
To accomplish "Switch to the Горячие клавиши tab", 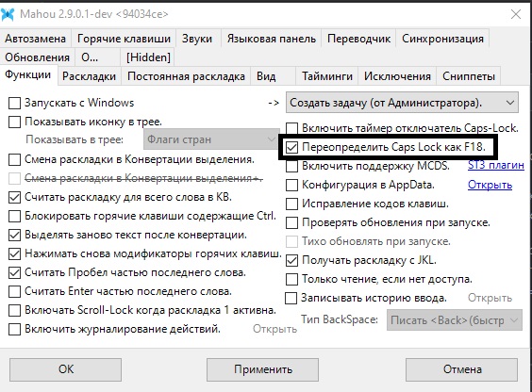I will 124,39.
